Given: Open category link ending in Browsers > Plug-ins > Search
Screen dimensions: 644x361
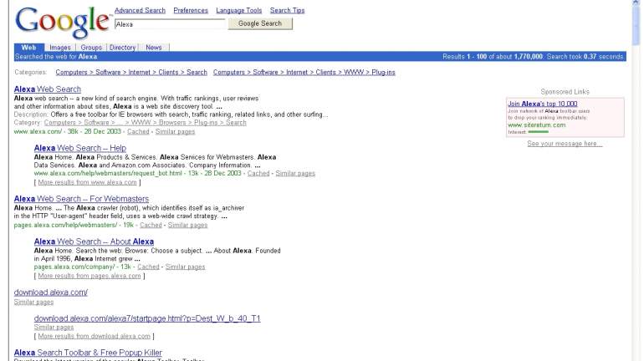Looking at the screenshot, I should coord(145,123).
